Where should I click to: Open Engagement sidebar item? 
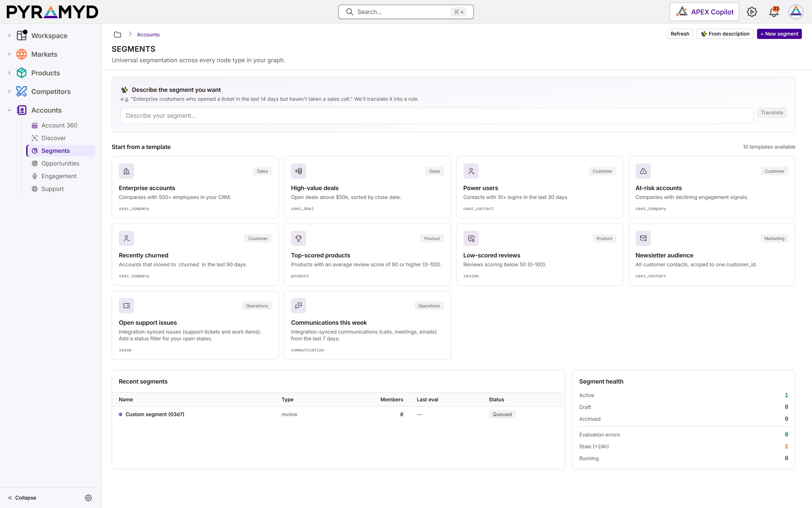tap(60, 176)
